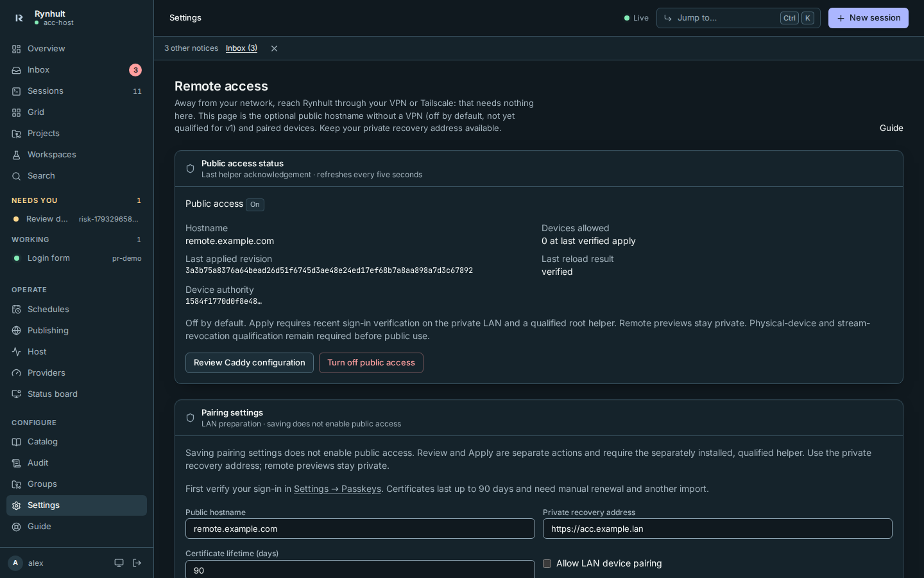Click the Audit icon
924x578 pixels.
pyautogui.click(x=17, y=463)
